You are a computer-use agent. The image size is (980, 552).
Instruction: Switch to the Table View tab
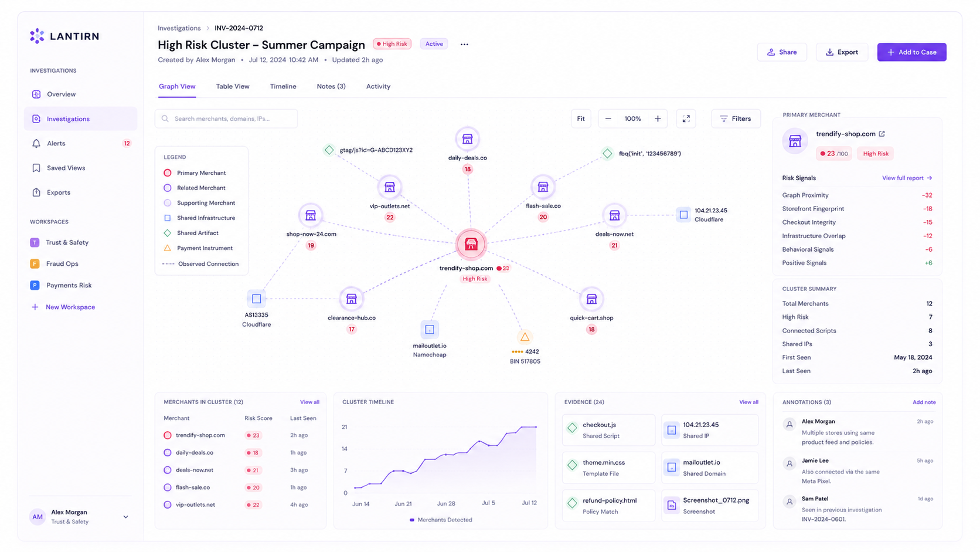coord(233,86)
